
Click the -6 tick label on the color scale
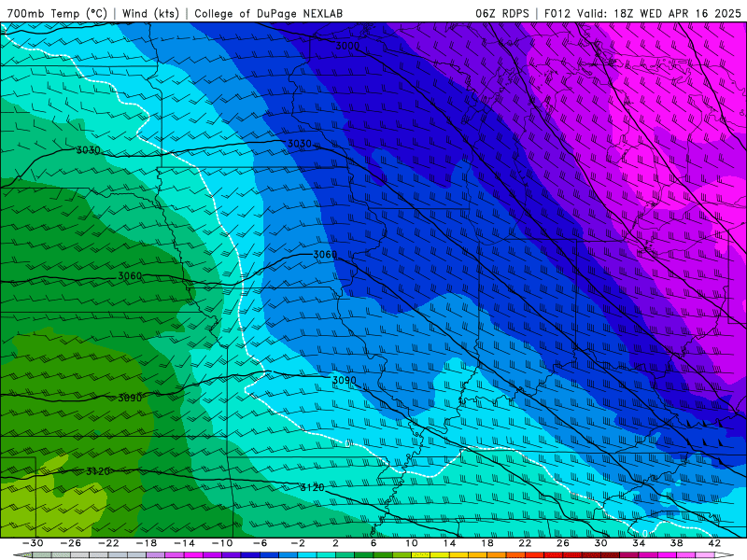tap(260, 543)
